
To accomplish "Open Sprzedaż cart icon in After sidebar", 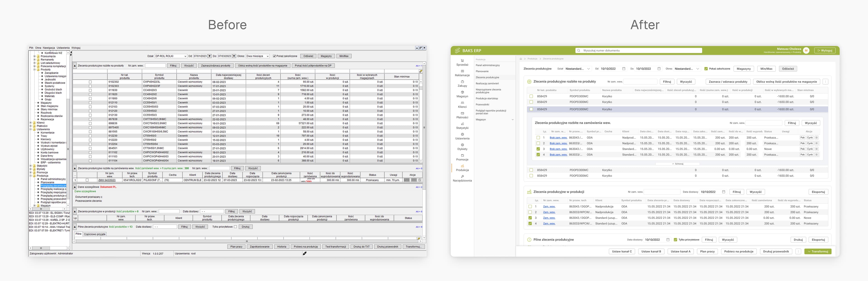I will pyautogui.click(x=462, y=60).
